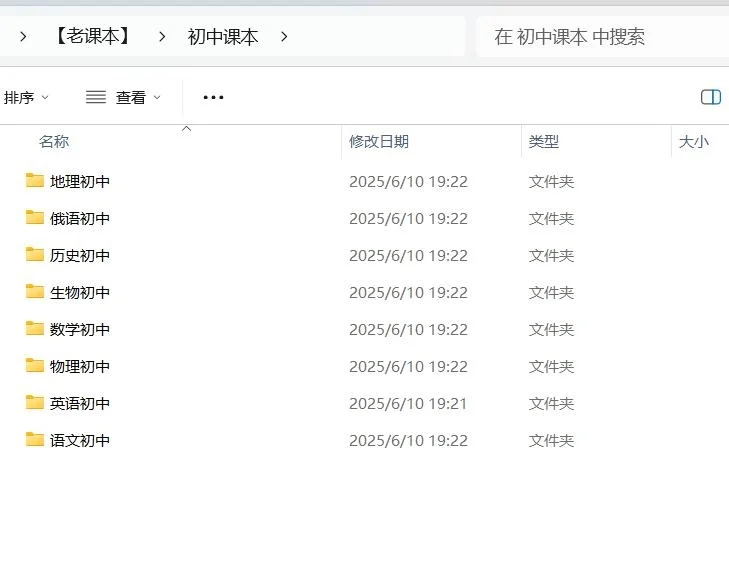Viewport: 729px width, 582px height.
Task: Click the modified date of 历史初中 row
Action: coord(408,256)
